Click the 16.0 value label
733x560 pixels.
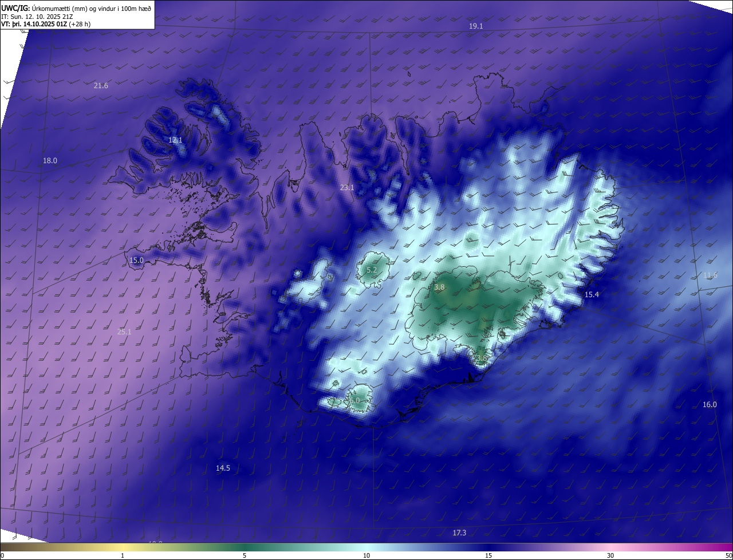pyautogui.click(x=710, y=405)
